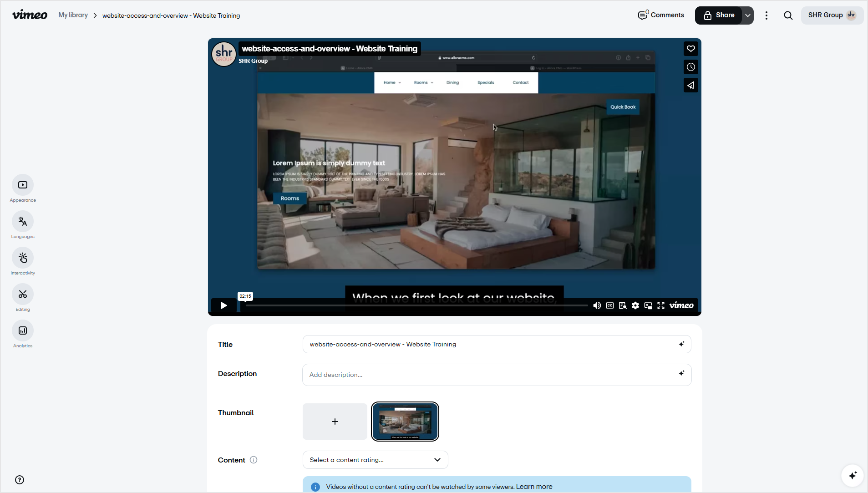Open the help question mark icon
Screen dimensions: 868x493
pos(20,480)
